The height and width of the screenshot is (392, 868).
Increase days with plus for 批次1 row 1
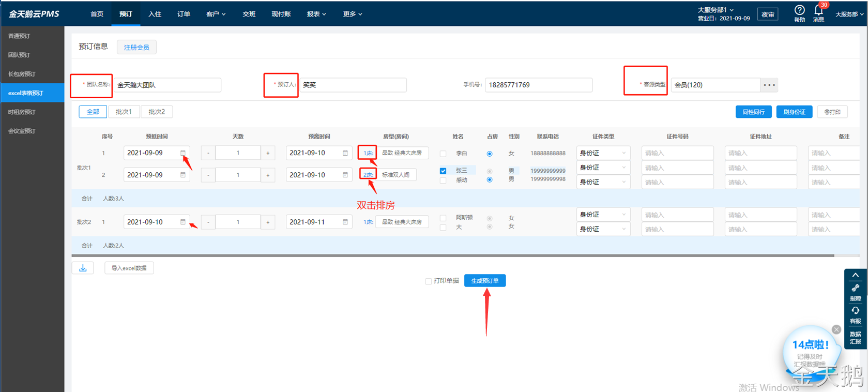[x=268, y=153]
